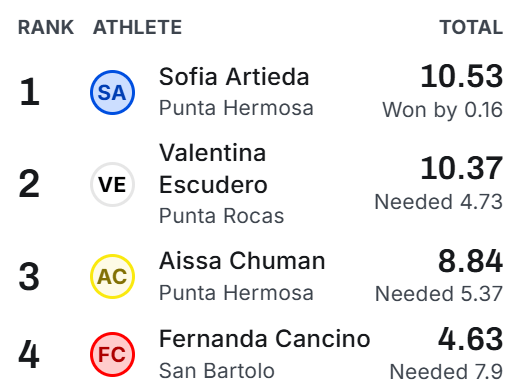
Task: Open Aissa Chuman's athlete name
Action: (x=242, y=261)
